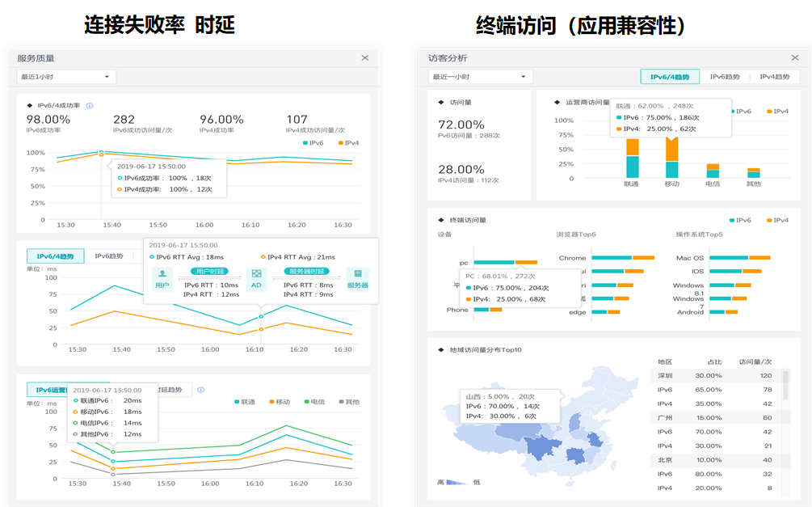This screenshot has width=812, height=507.
Task: Click the 高-低 map density gradient legend
Action: point(459,482)
